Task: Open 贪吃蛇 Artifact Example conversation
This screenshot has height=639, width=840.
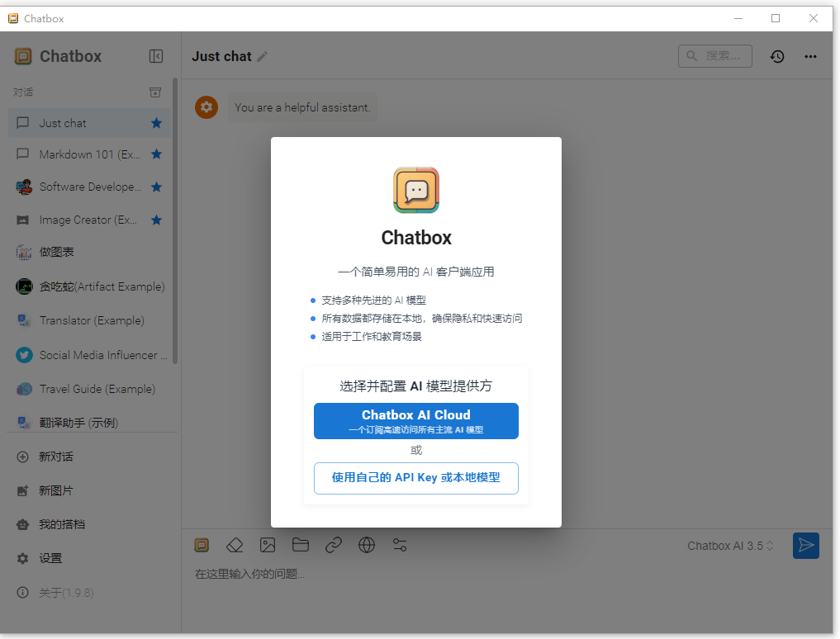Action: [89, 286]
